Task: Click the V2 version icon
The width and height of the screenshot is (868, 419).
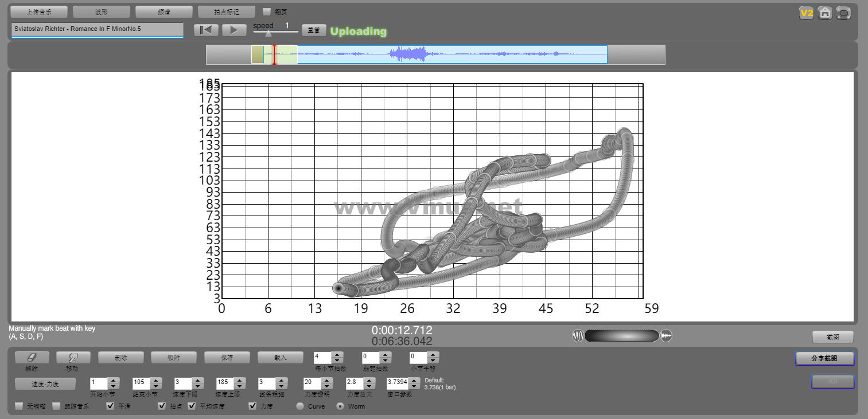Action: click(x=807, y=13)
